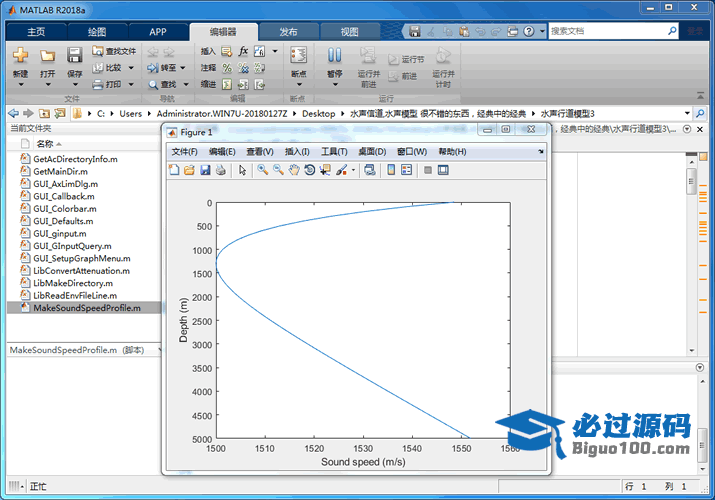
Task: Click the quick access save icon
Action: (414, 31)
